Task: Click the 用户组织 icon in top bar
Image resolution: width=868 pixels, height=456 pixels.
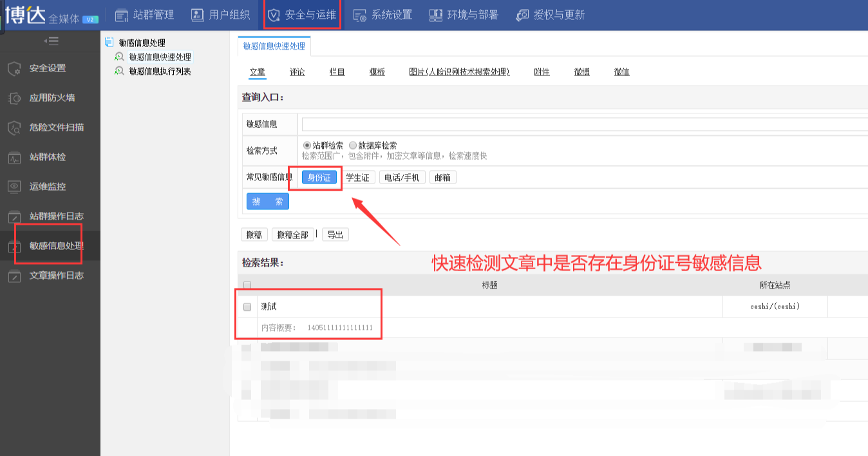Action: coord(198,15)
